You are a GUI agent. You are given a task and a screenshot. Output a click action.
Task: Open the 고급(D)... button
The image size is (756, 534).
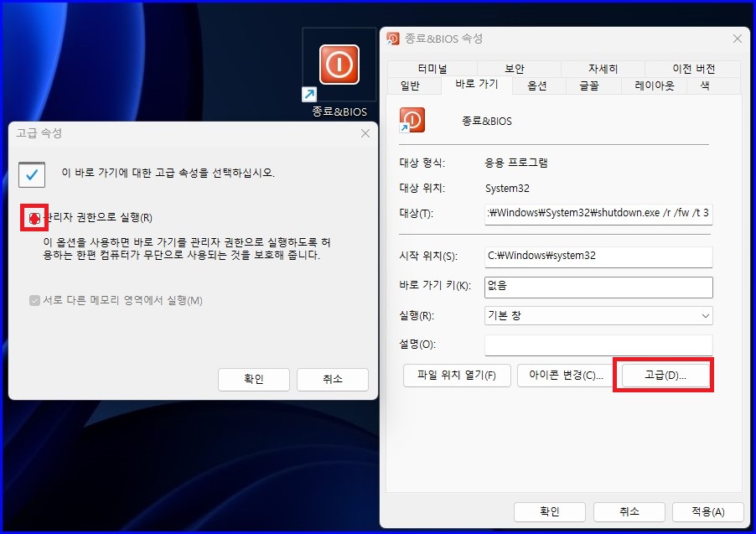(665, 376)
